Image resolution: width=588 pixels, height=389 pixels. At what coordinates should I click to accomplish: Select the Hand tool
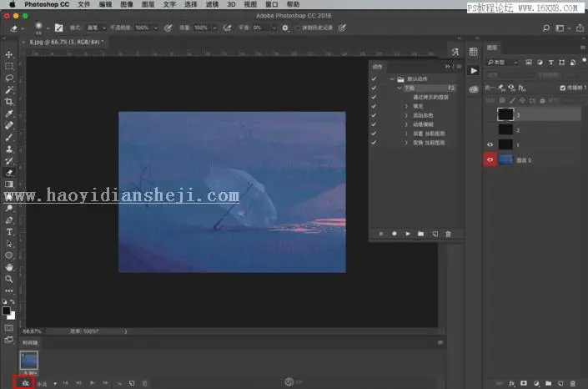click(9, 267)
